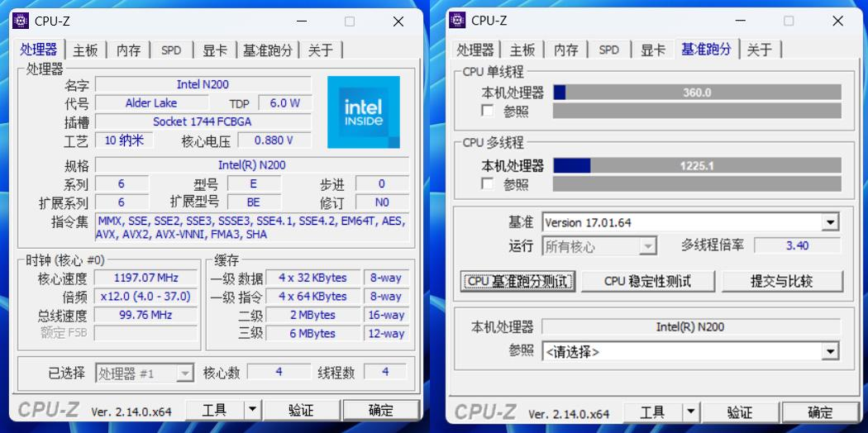The width and height of the screenshot is (868, 433).
Task: Open 主板 tab in right window
Action: pos(522,50)
